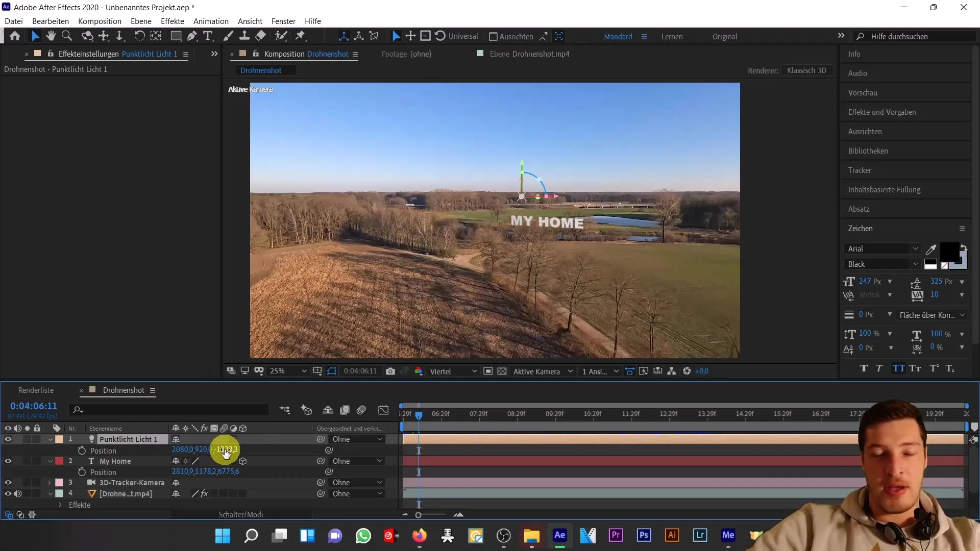Open the Komposition menu in menu bar

(100, 21)
